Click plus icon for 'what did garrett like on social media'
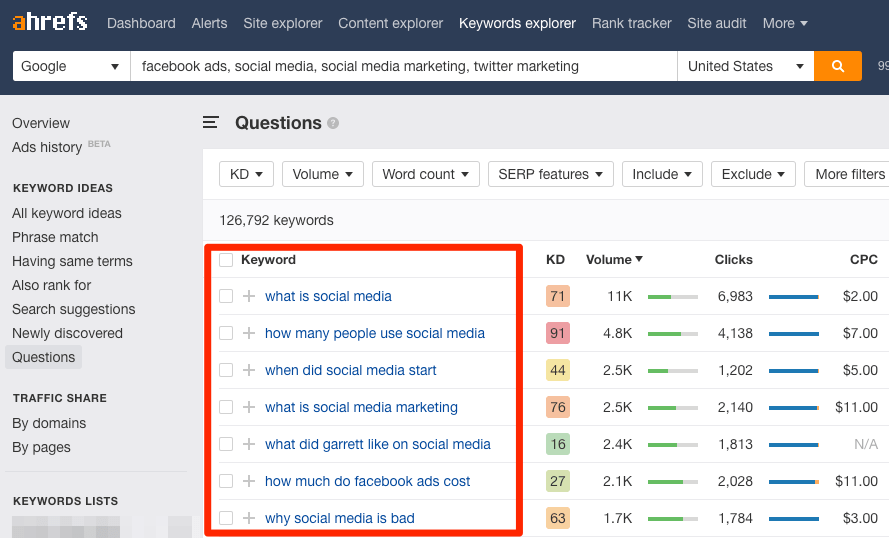 [x=249, y=444]
